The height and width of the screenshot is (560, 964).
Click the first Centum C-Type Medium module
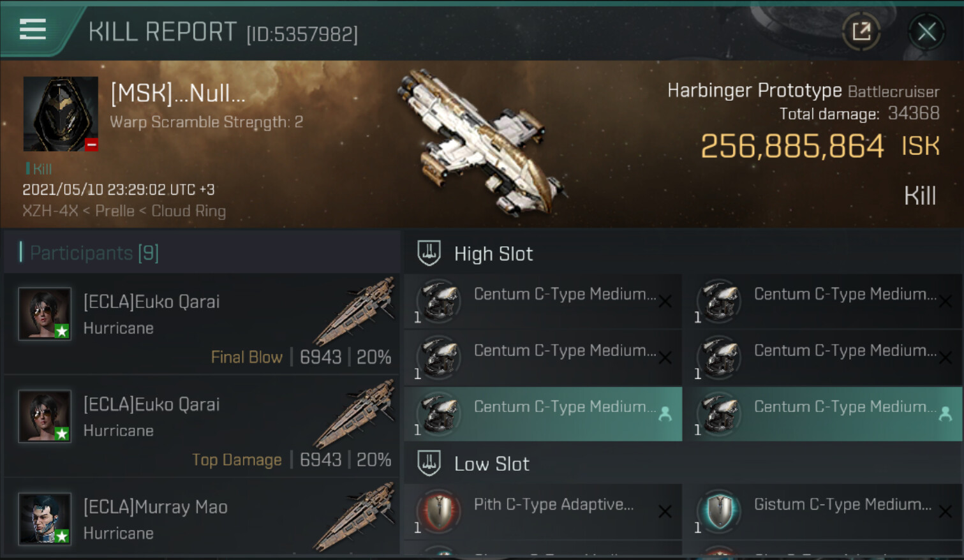pos(542,301)
